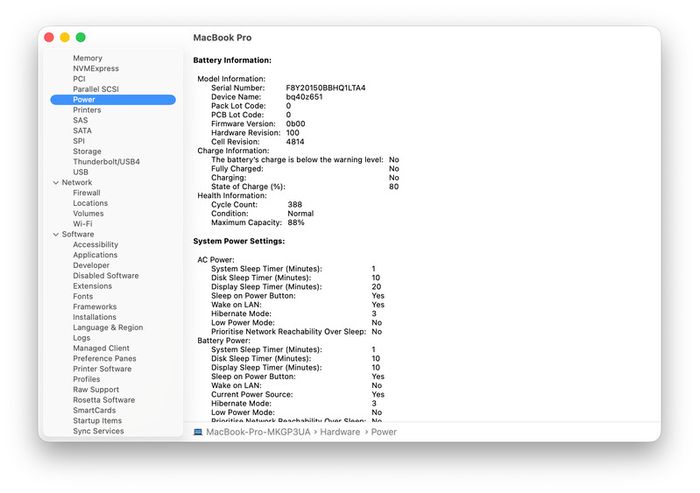Select Parallel SCSI in sidebar
This screenshot has height=493, width=700.
coord(96,89)
